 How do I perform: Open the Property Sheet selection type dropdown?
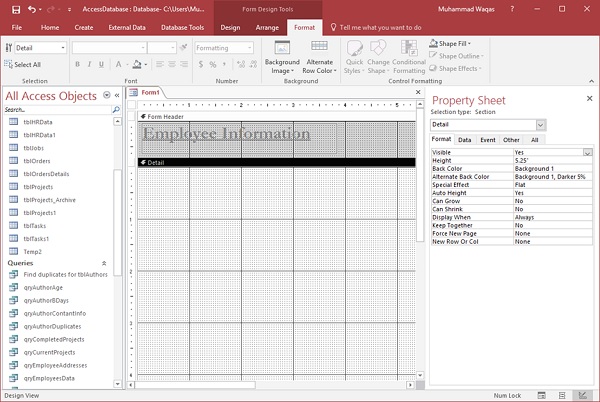(541, 125)
